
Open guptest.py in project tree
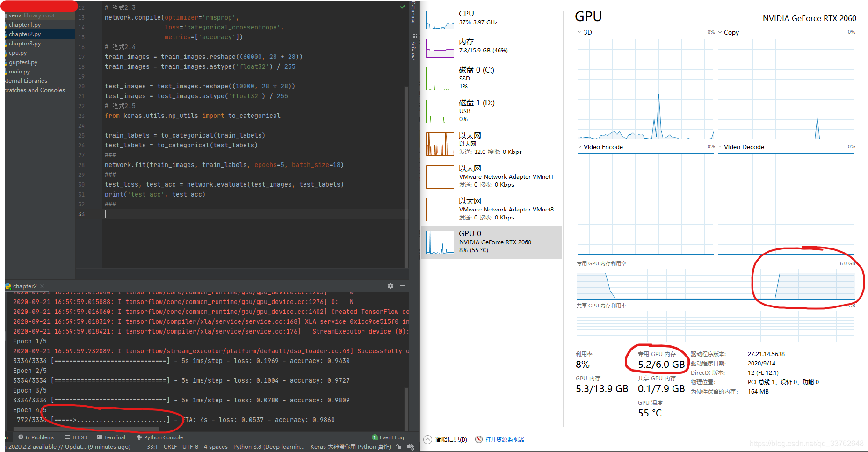(23, 62)
